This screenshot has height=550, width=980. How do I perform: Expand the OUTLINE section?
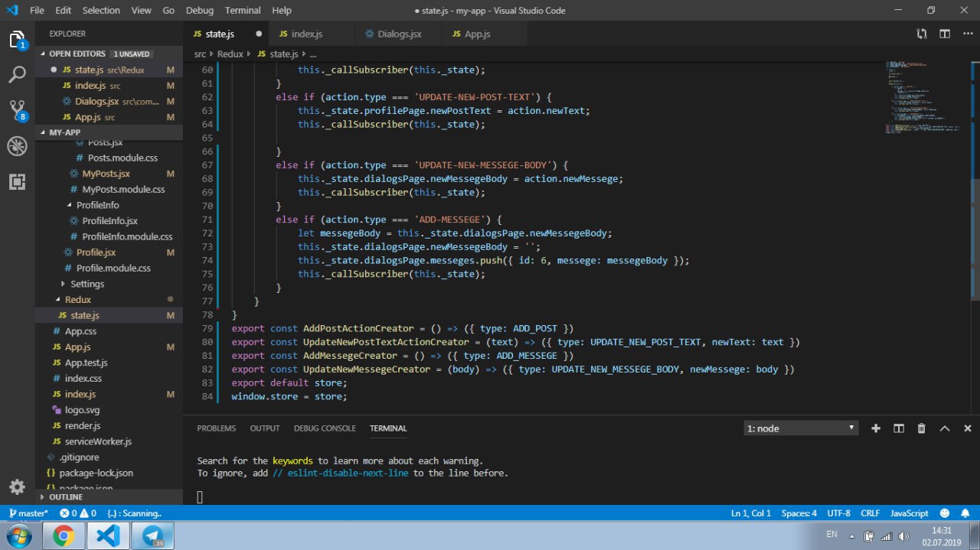66,497
